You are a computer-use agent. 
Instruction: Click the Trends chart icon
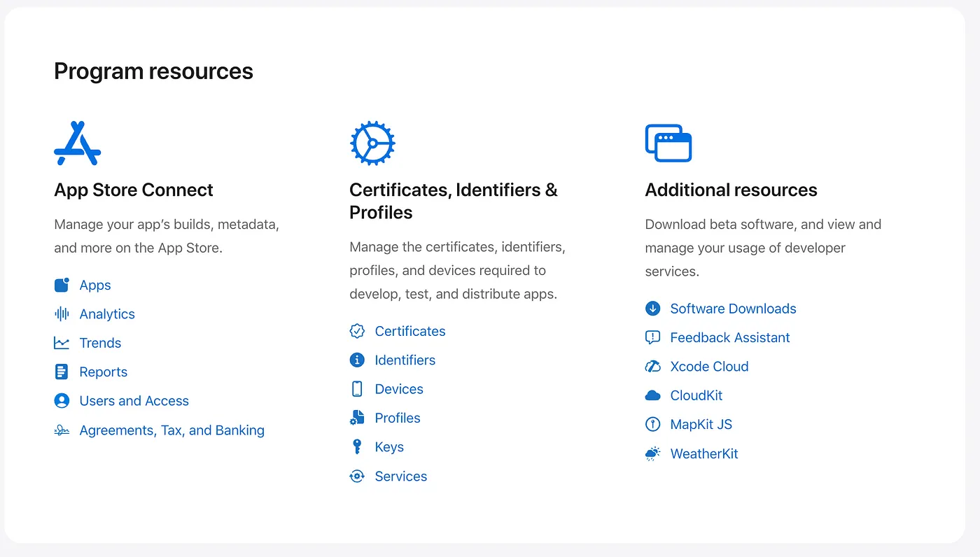point(62,343)
